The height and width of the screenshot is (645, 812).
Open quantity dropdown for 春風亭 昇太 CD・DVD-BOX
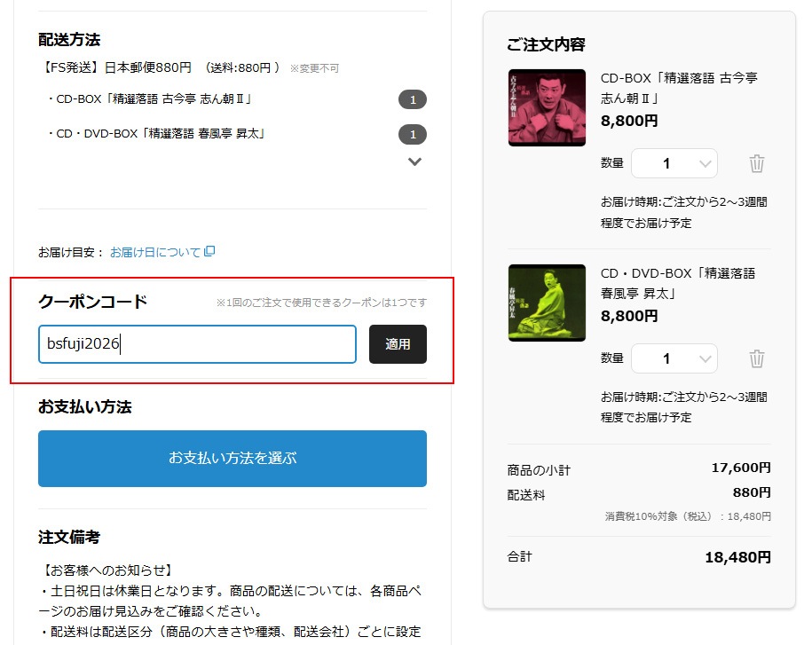(x=674, y=358)
